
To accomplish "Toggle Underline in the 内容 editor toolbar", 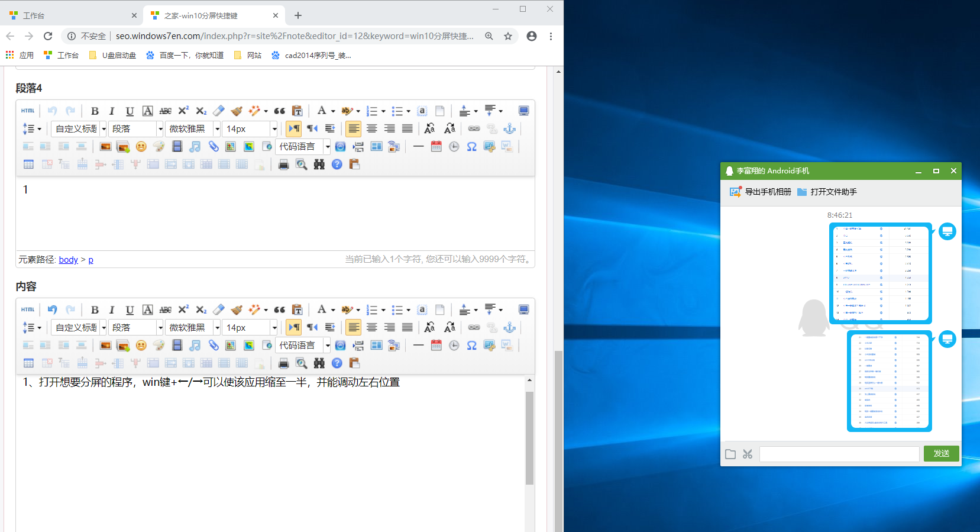I will (x=130, y=310).
